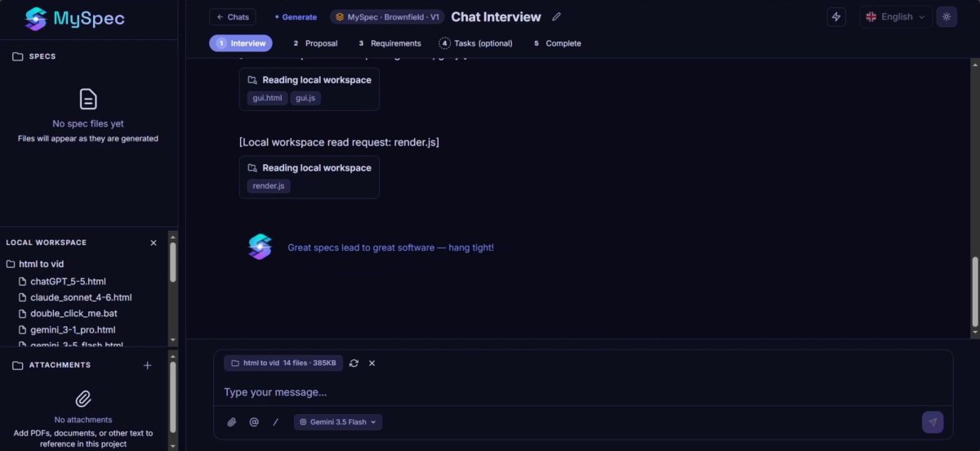Click the lightning bolt icon
Screen dimensions: 980x451
[835, 16]
